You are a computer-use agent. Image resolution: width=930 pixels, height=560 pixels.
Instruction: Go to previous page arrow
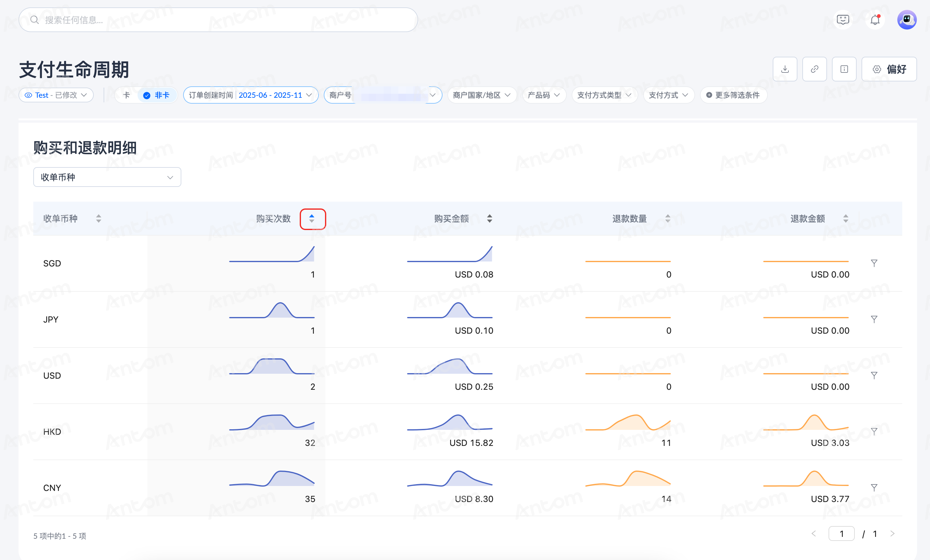(813, 533)
